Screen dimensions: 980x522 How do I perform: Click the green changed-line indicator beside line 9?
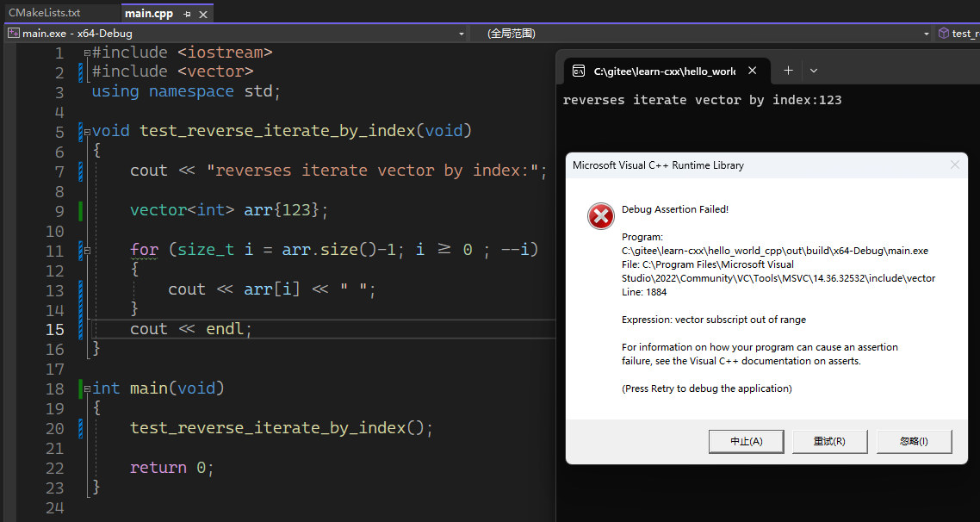click(x=78, y=209)
